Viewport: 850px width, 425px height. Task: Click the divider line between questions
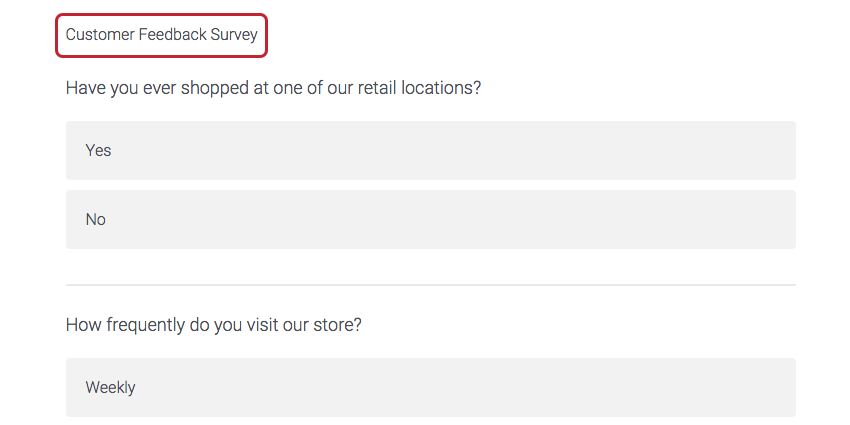(x=430, y=285)
